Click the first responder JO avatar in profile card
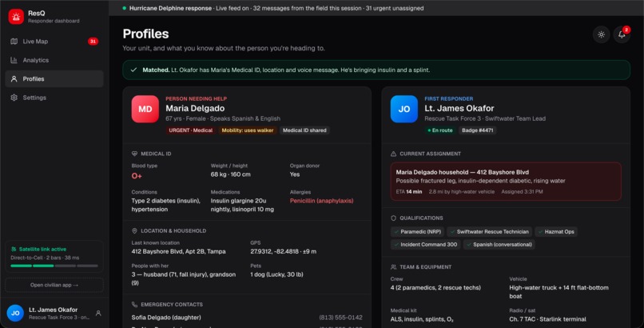 (x=403, y=109)
